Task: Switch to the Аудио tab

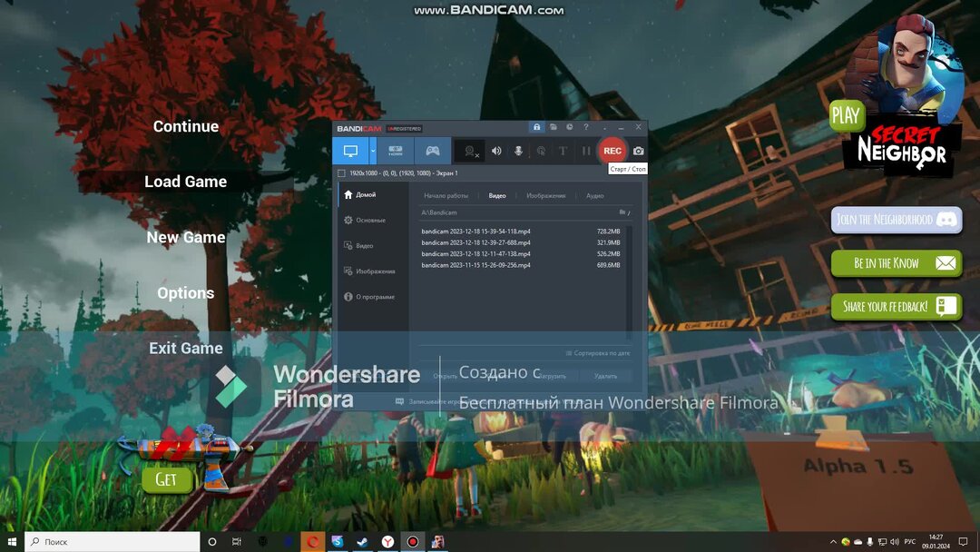Action: pyautogui.click(x=594, y=196)
